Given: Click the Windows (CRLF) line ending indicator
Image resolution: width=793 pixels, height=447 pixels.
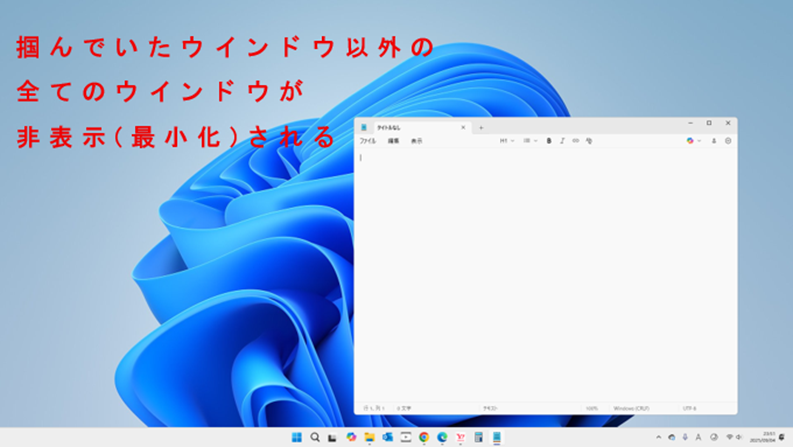Looking at the screenshot, I should pos(631,408).
